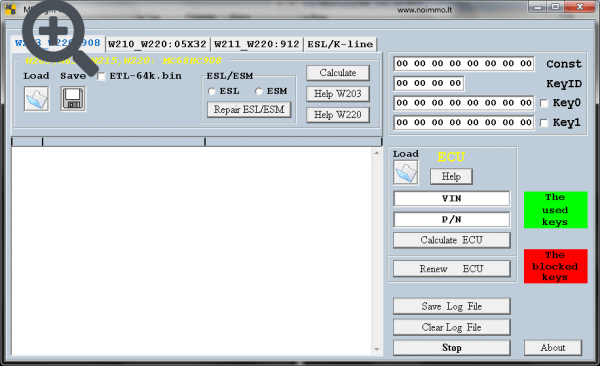Click the Key0 hex value field
600x366 pixels.
464,103
